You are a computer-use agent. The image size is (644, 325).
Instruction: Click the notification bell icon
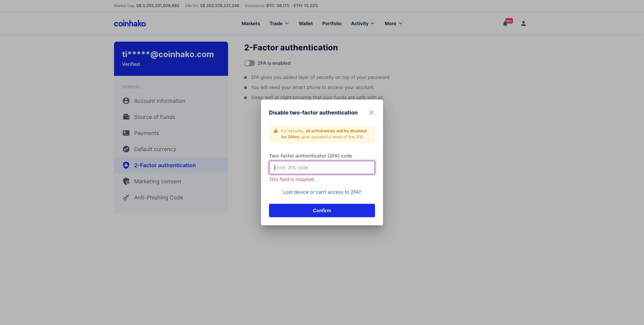(505, 24)
